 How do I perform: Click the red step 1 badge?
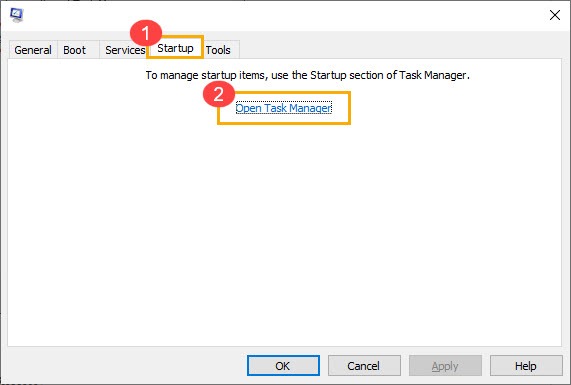pos(146,33)
